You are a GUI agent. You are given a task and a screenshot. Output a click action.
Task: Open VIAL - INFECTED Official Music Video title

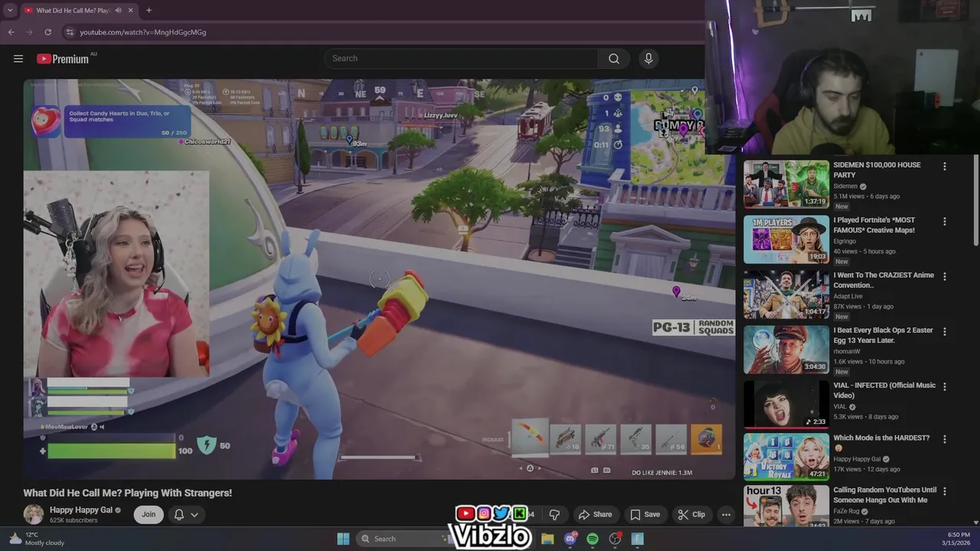tap(884, 390)
